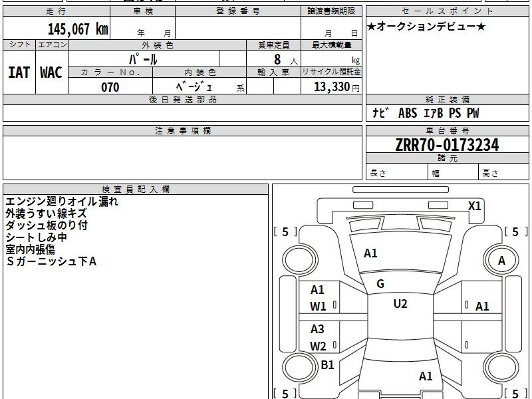Select the Sガーニッシュ下A note

tap(51, 261)
